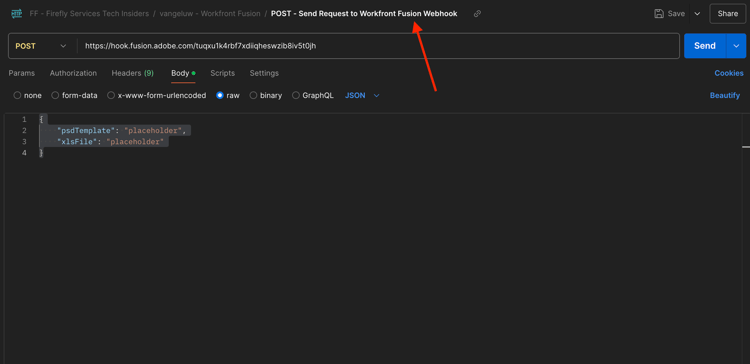Switch to the Params tab
Viewport: 750px width, 364px height.
22,73
